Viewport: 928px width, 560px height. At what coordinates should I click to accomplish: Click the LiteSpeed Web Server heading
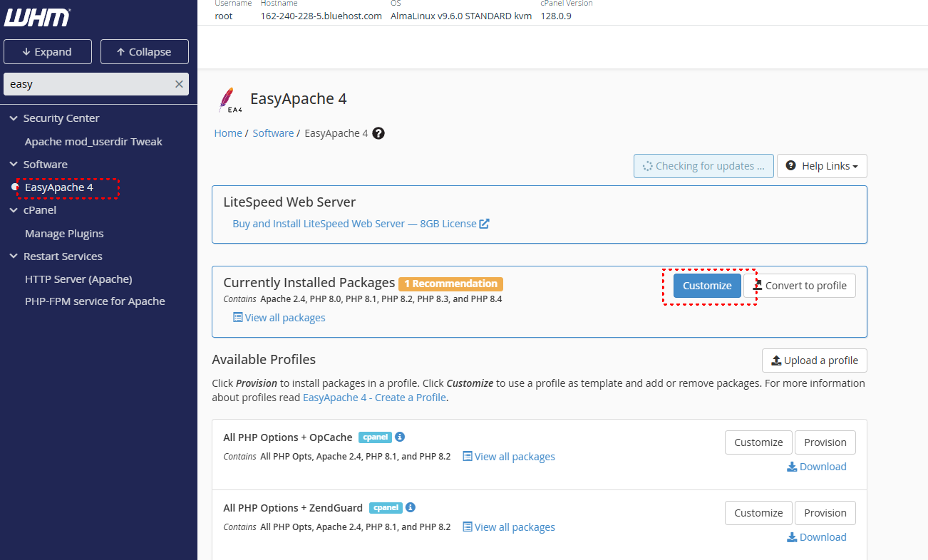pyautogui.click(x=289, y=202)
